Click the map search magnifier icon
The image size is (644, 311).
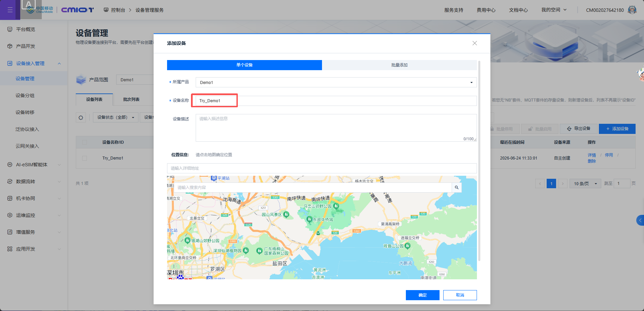click(457, 188)
